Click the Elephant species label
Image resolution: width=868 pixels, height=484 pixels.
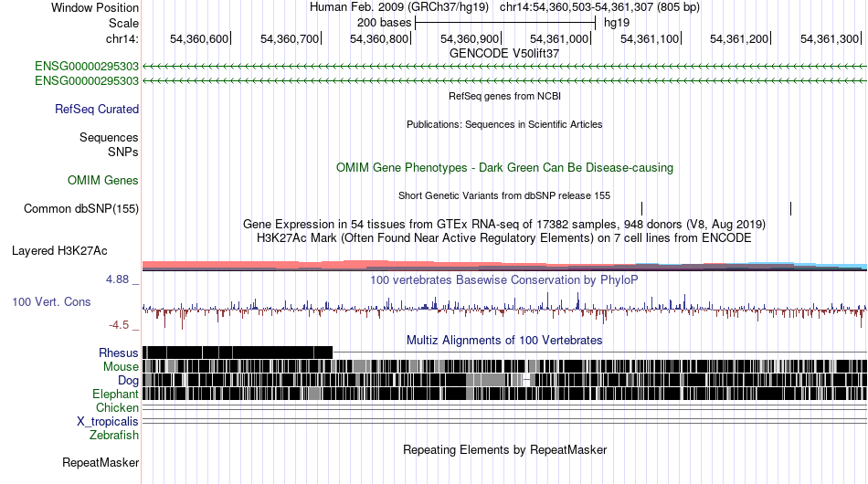[115, 394]
